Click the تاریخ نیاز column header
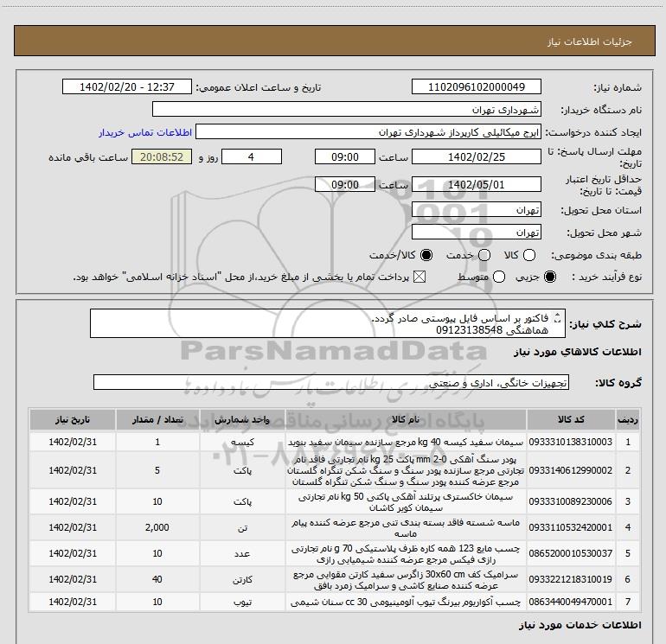 click(x=73, y=419)
